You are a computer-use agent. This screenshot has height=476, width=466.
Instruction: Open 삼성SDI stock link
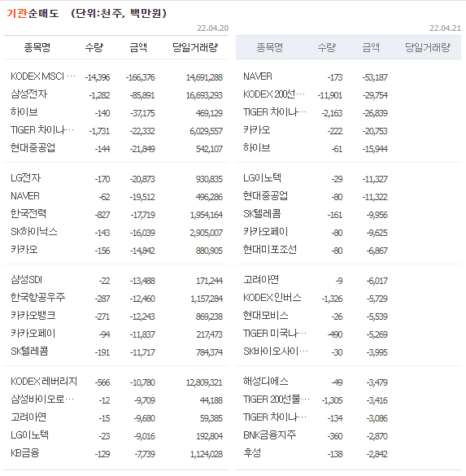tap(26, 280)
